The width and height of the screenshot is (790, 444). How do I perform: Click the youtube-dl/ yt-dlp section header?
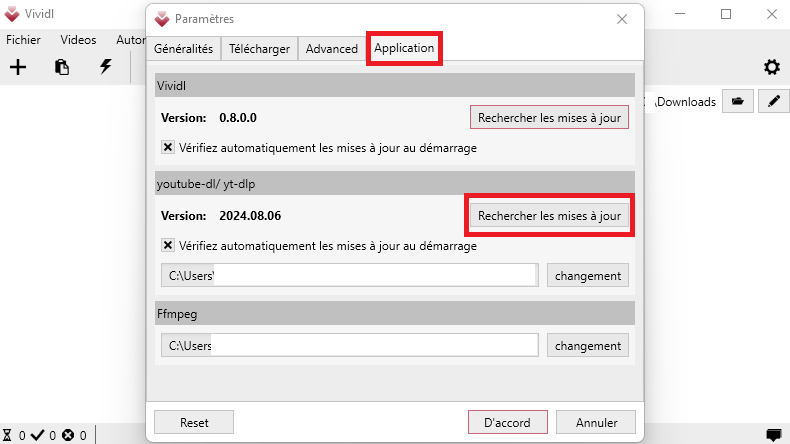(x=395, y=183)
